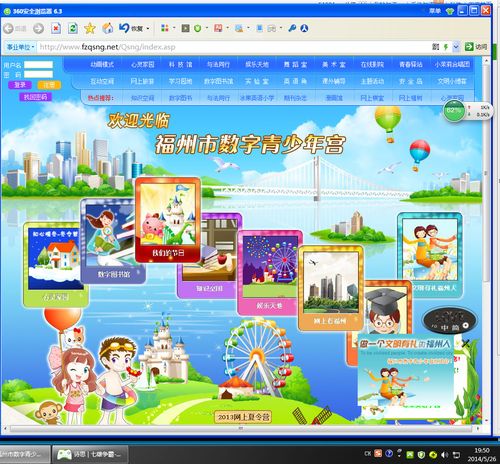The image size is (500, 464).
Task: Open the 事业单位 site info dropdown
Action: (21, 47)
